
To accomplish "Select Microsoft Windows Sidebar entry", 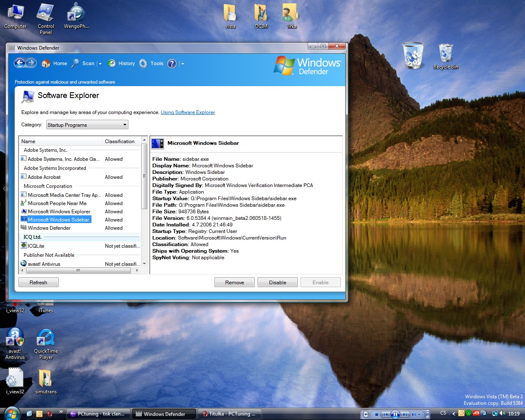I will (80, 220).
